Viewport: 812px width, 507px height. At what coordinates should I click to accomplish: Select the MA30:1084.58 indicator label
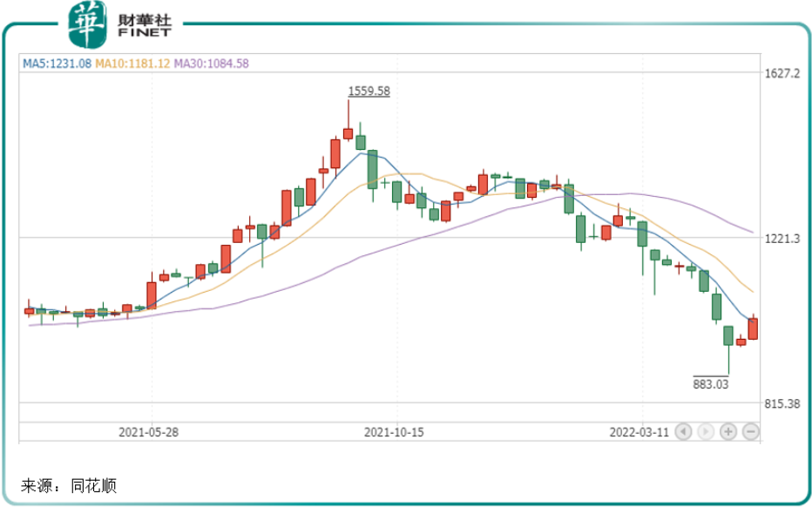(x=212, y=64)
